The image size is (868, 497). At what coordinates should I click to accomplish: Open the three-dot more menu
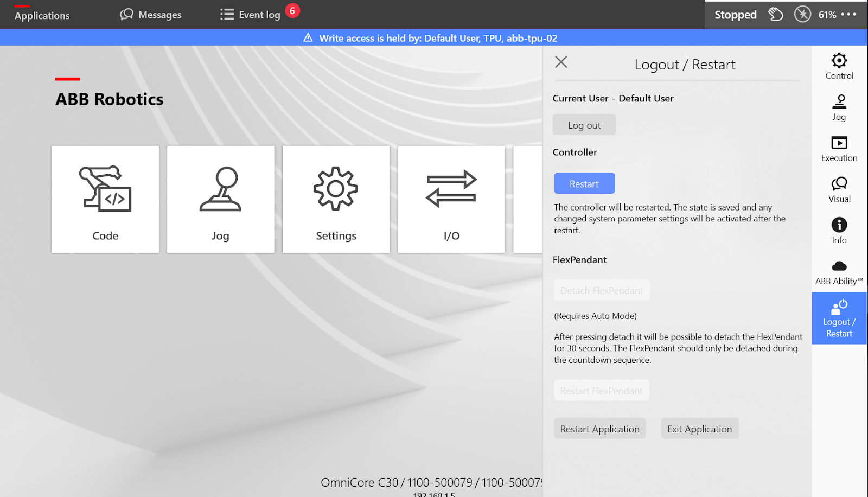(848, 15)
